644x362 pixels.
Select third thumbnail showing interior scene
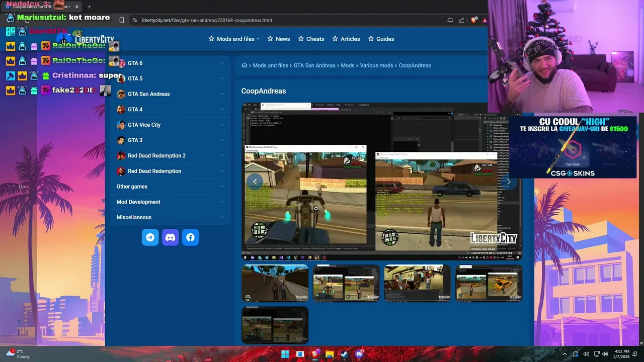pos(418,283)
